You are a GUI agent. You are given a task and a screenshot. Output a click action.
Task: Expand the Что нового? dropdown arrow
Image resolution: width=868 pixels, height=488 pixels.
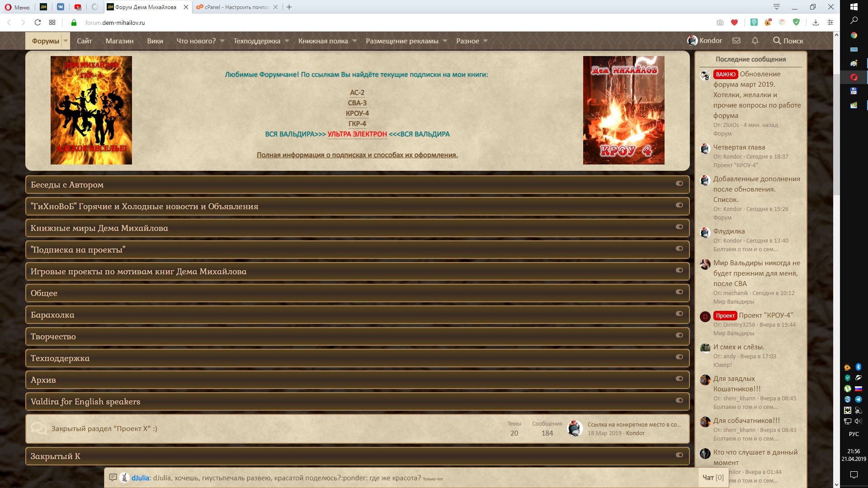click(222, 41)
